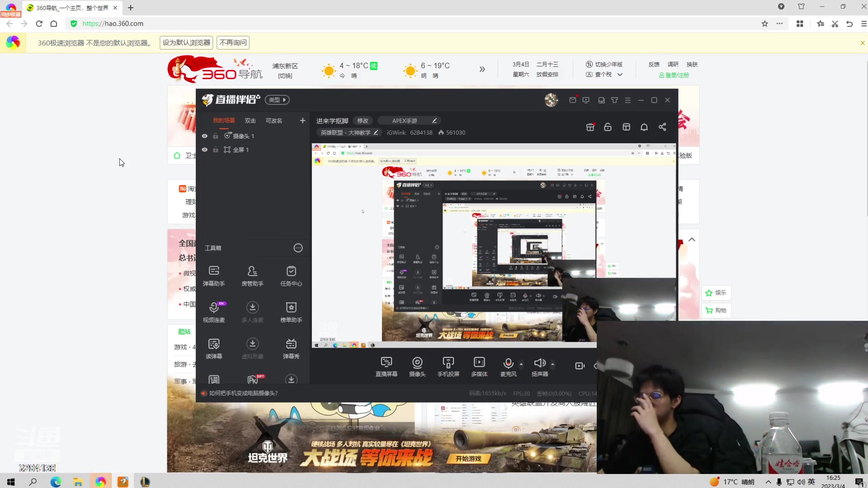This screenshot has height=488, width=868.
Task: Click the share icon in 直播伴侣
Action: coord(662,127)
